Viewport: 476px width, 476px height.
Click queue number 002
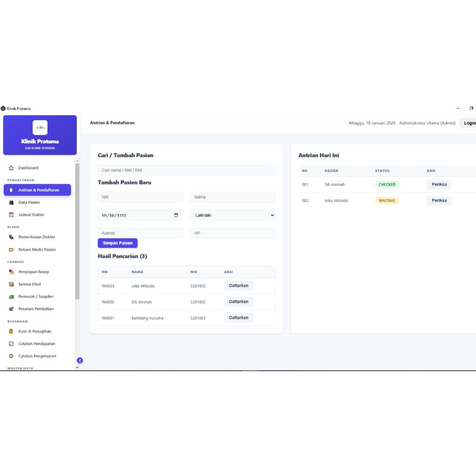305,201
